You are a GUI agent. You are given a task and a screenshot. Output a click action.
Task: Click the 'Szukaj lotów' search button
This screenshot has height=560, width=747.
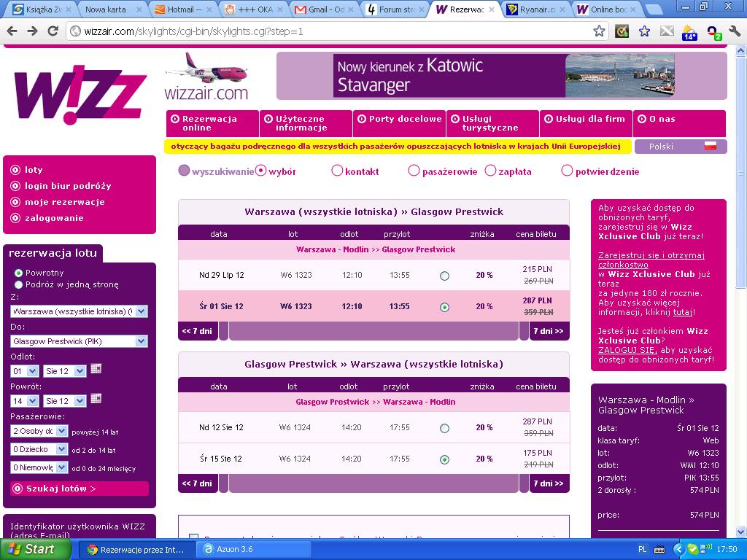[79, 489]
